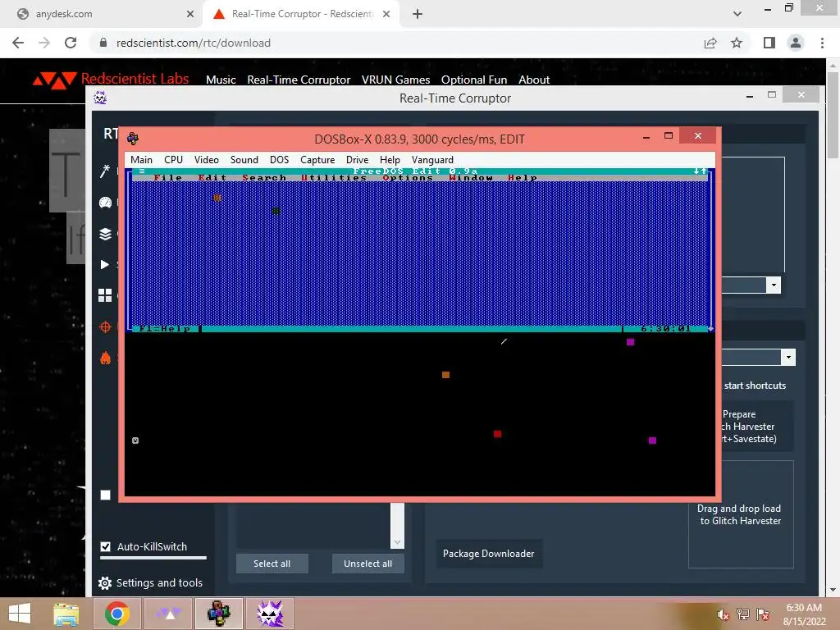Open the Vanguard menu in DOSBox-X
840x630 pixels.
coord(432,160)
